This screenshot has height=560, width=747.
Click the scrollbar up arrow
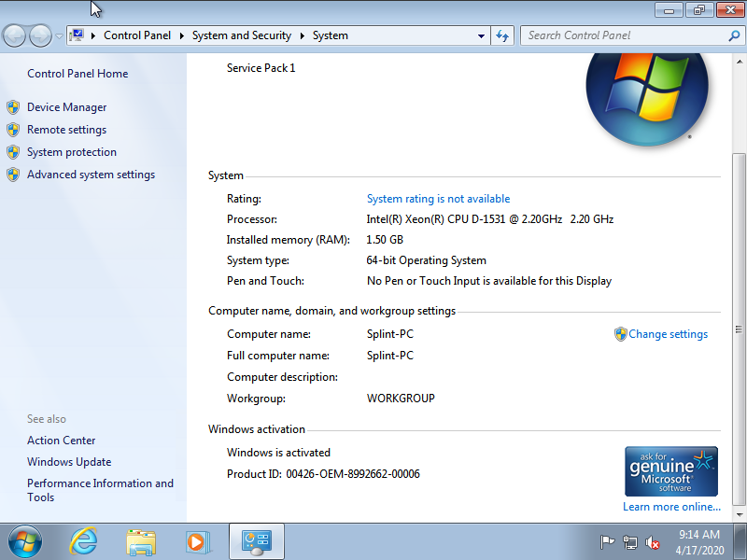740,62
